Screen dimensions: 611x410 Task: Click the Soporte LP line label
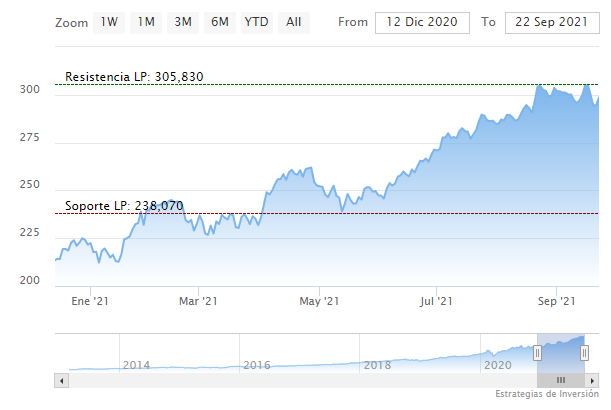tap(124, 206)
